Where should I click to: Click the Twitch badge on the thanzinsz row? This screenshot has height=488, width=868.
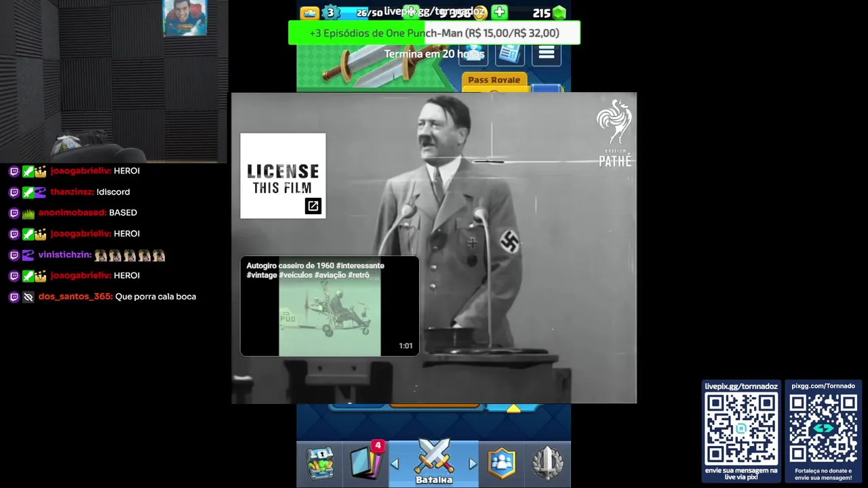(14, 192)
